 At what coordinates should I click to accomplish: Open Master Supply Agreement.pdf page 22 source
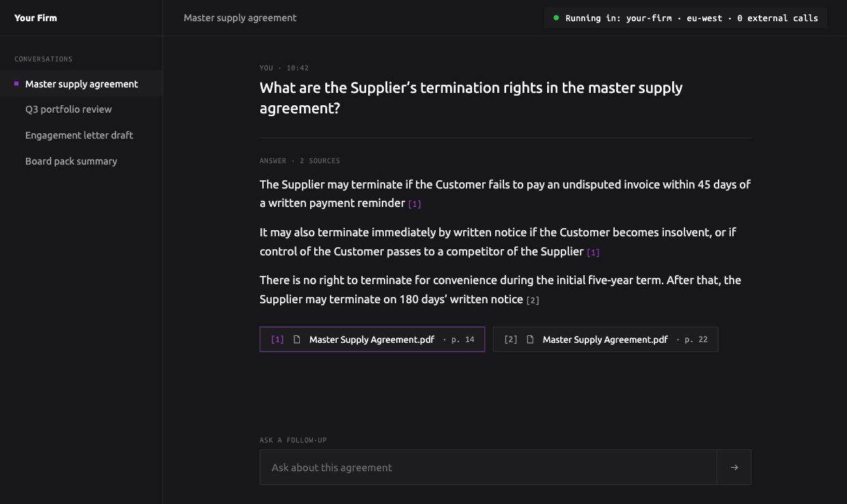point(605,339)
